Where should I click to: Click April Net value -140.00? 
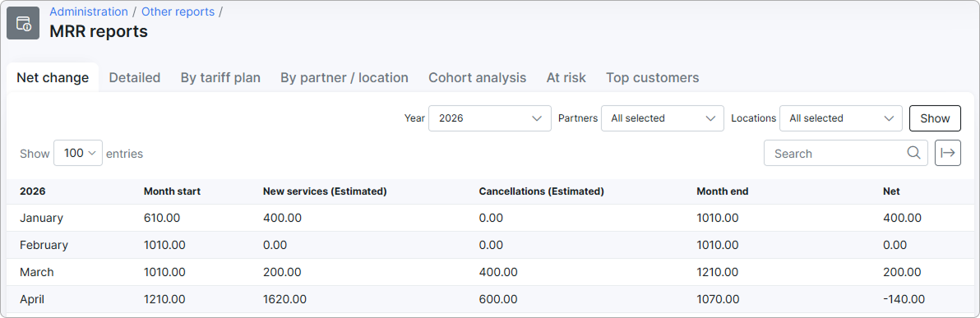(904, 299)
